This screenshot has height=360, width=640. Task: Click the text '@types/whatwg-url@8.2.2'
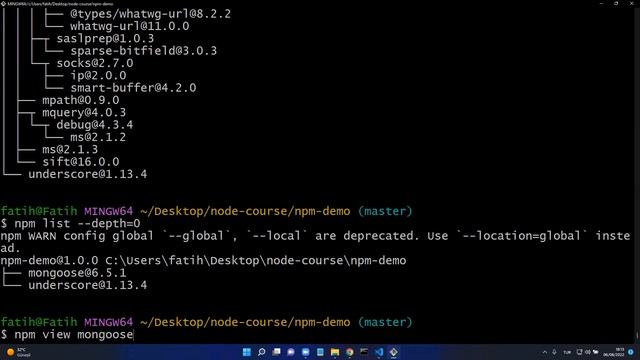click(151, 14)
